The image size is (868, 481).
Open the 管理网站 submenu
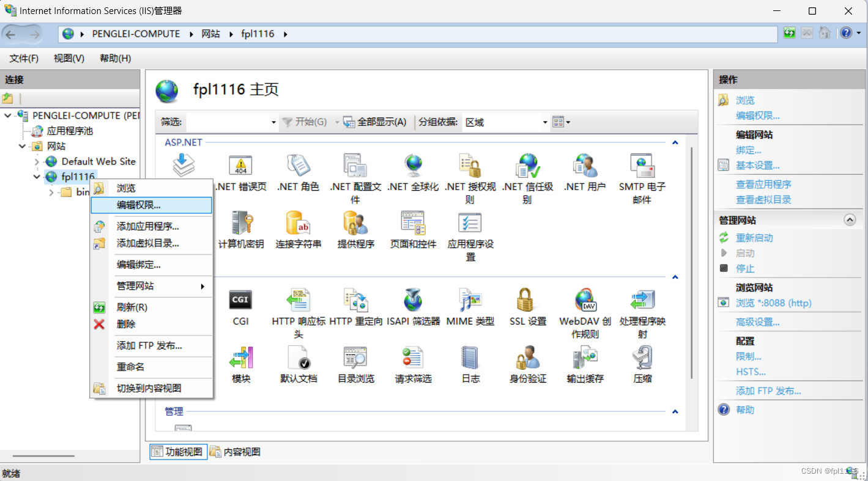point(151,286)
